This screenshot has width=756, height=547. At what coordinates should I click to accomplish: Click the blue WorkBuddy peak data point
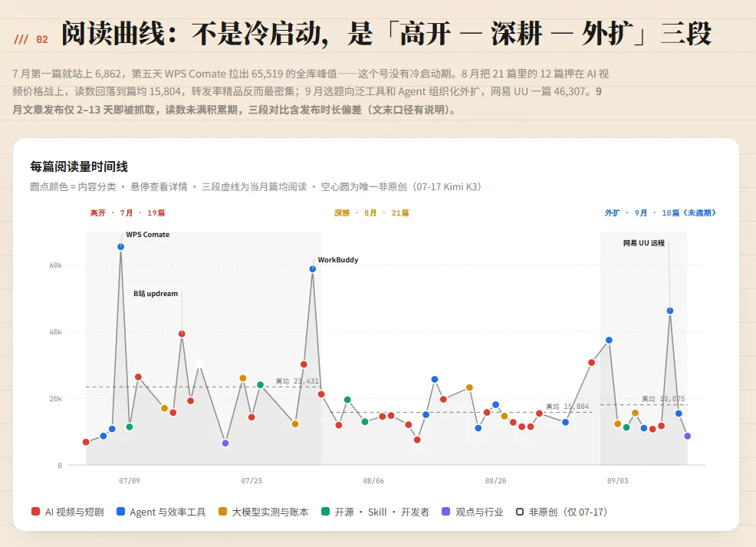pos(312,269)
